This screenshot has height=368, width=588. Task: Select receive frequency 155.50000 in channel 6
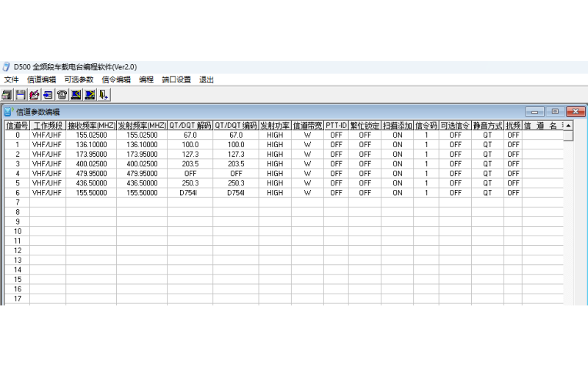point(91,193)
